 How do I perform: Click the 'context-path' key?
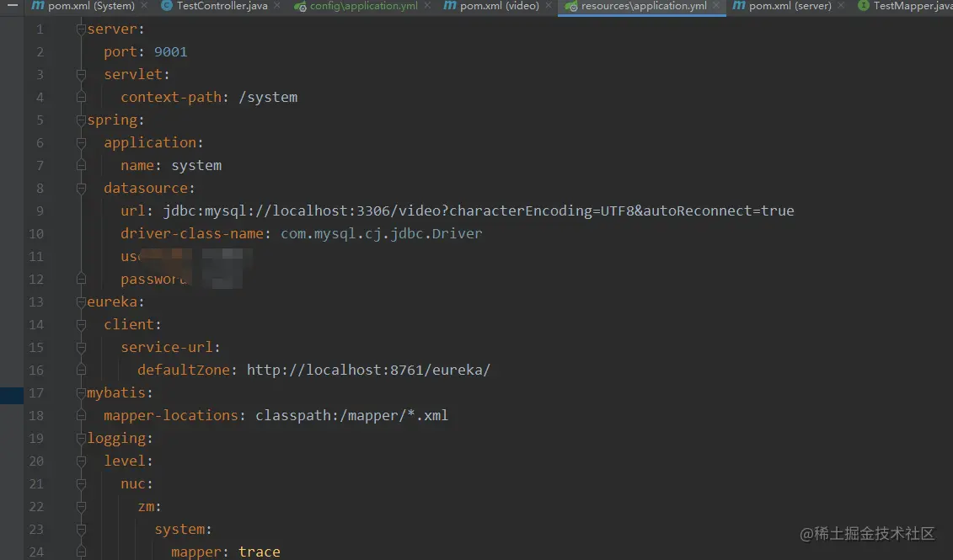[171, 97]
